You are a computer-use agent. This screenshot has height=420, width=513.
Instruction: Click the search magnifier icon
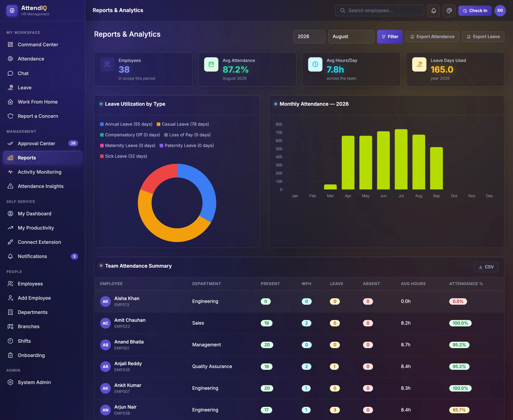[343, 11]
